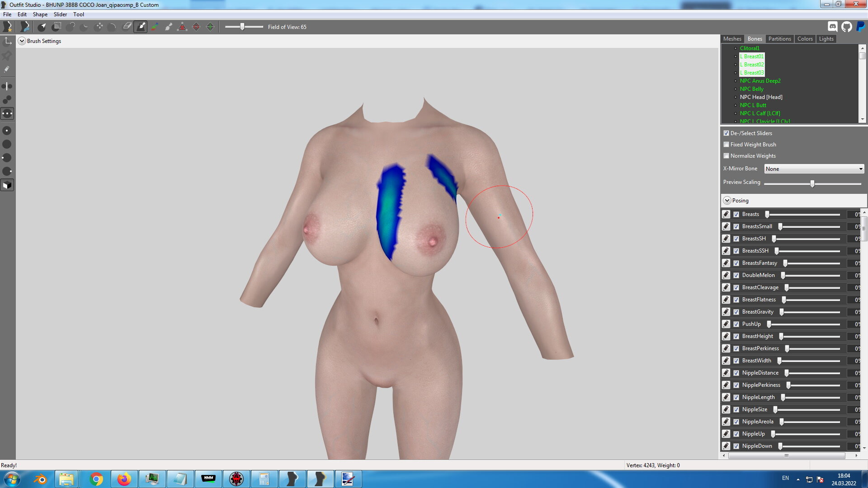Uncheck the De-/Select Sliders checkbox

click(726, 133)
